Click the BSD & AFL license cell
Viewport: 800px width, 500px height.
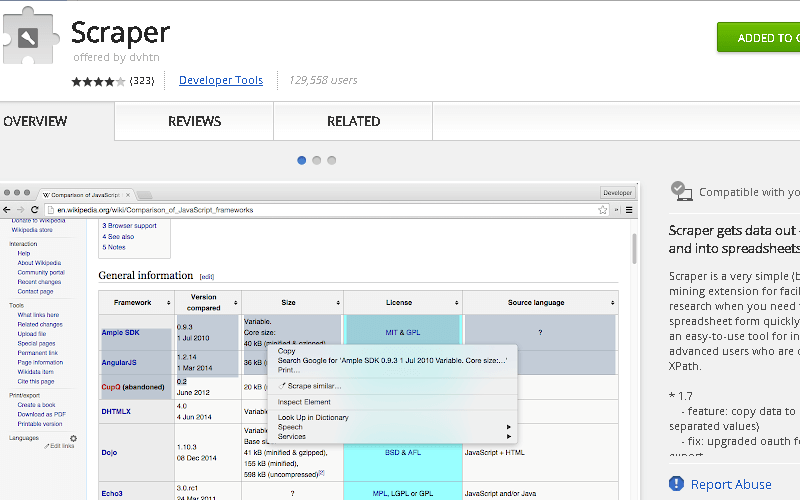point(403,453)
